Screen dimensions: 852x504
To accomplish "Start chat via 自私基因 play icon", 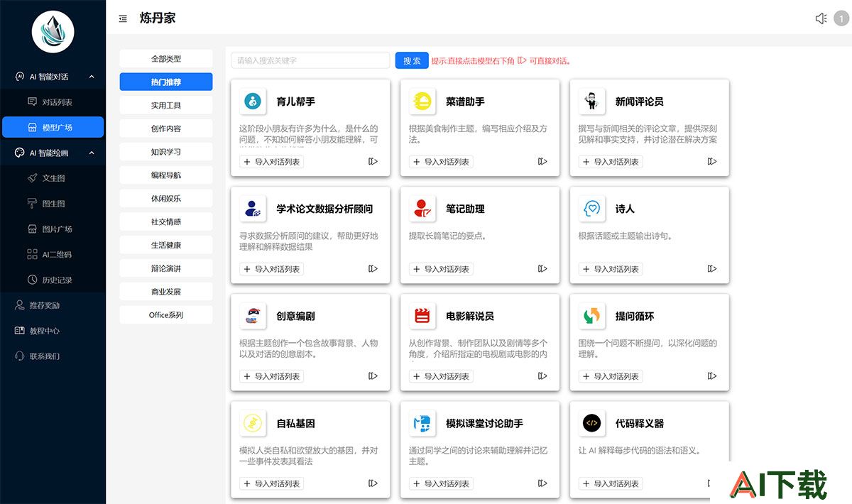I will point(373,483).
